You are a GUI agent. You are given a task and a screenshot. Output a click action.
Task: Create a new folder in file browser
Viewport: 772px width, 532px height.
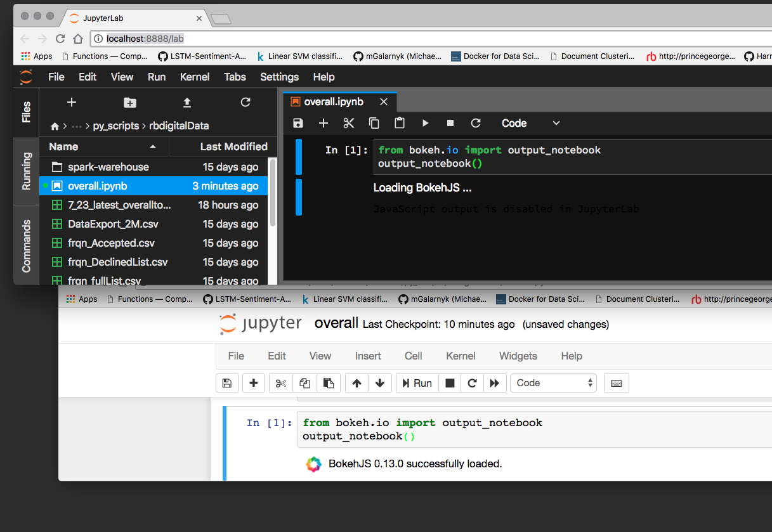pyautogui.click(x=130, y=103)
